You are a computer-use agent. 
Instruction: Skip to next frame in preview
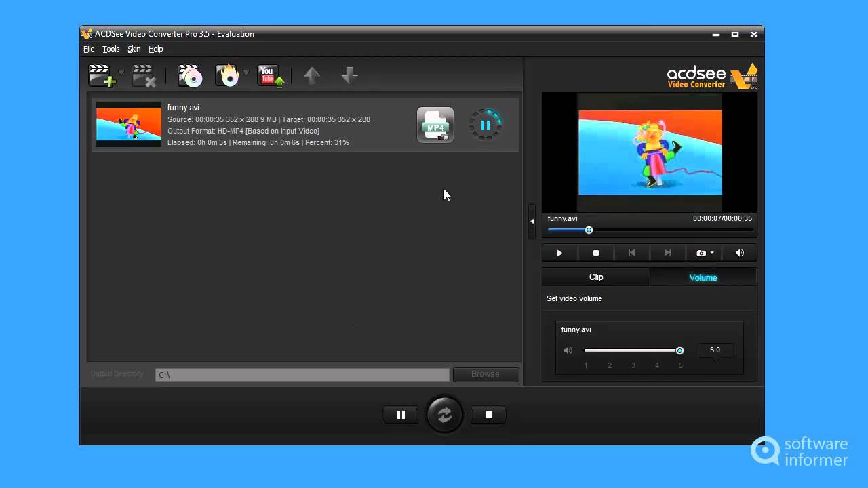coord(667,253)
